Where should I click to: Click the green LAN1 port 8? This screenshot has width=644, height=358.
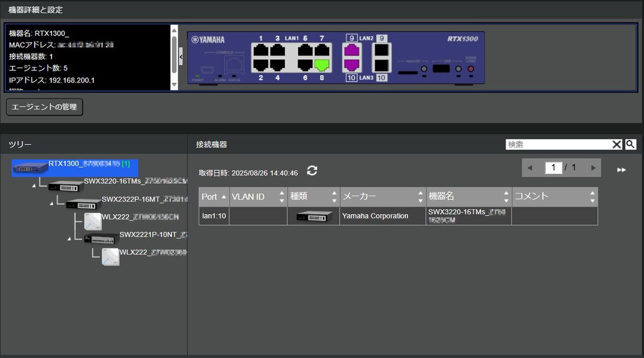pyautogui.click(x=321, y=65)
